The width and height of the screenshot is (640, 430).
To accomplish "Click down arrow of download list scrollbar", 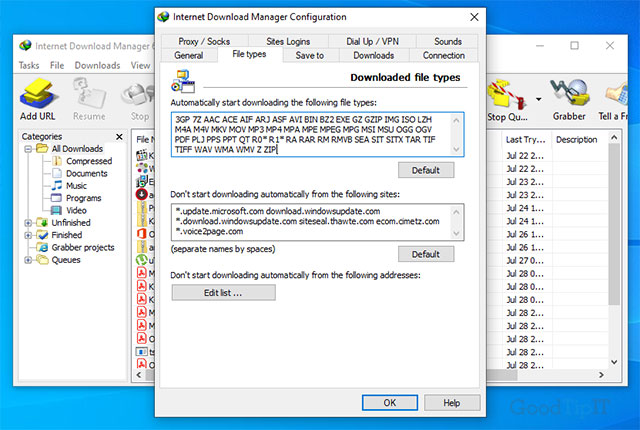I will pyautogui.click(x=614, y=362).
